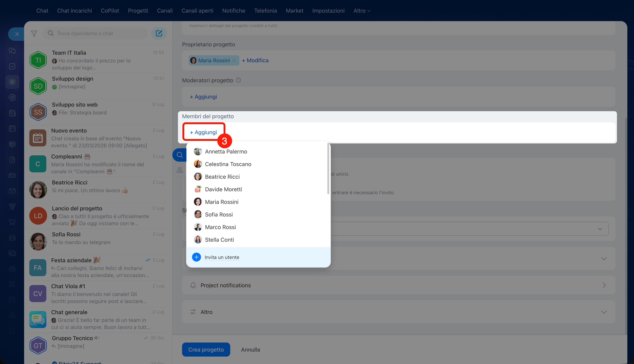
Task: Click the Crea progetto button
Action: click(x=206, y=350)
